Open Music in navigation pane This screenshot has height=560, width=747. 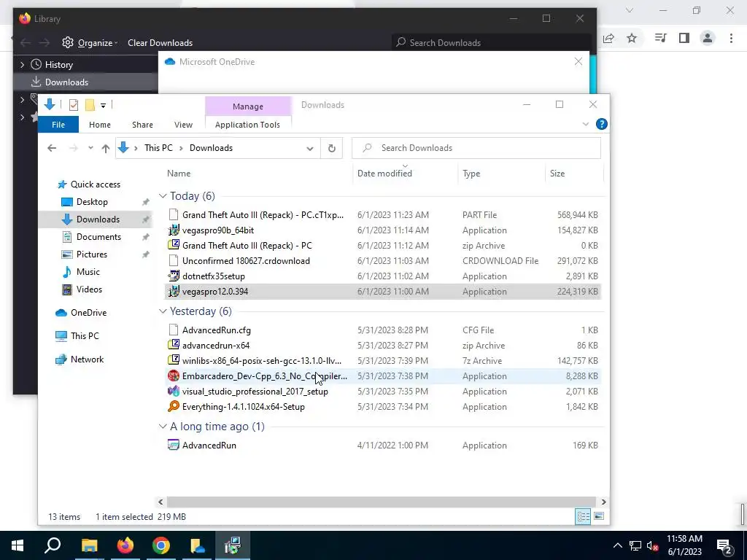pyautogui.click(x=88, y=272)
